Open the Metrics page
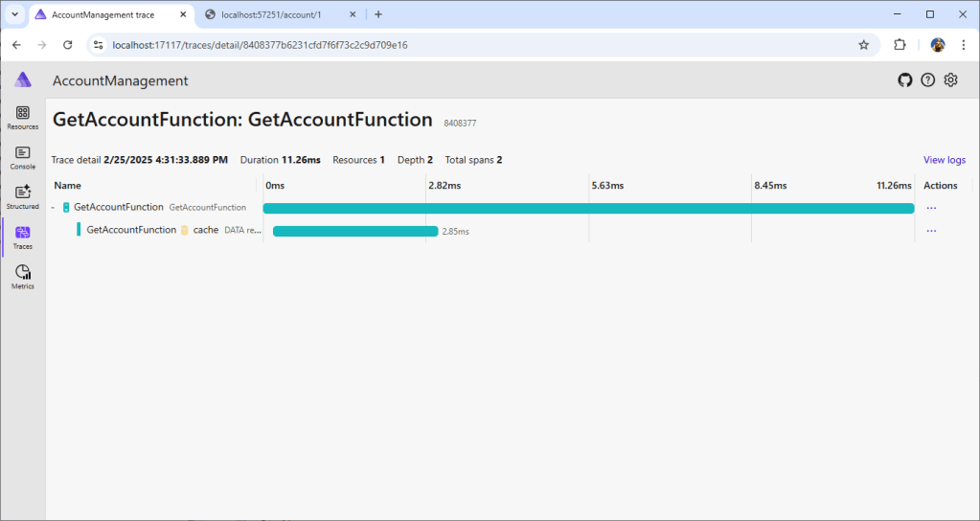980x521 pixels. 23,277
